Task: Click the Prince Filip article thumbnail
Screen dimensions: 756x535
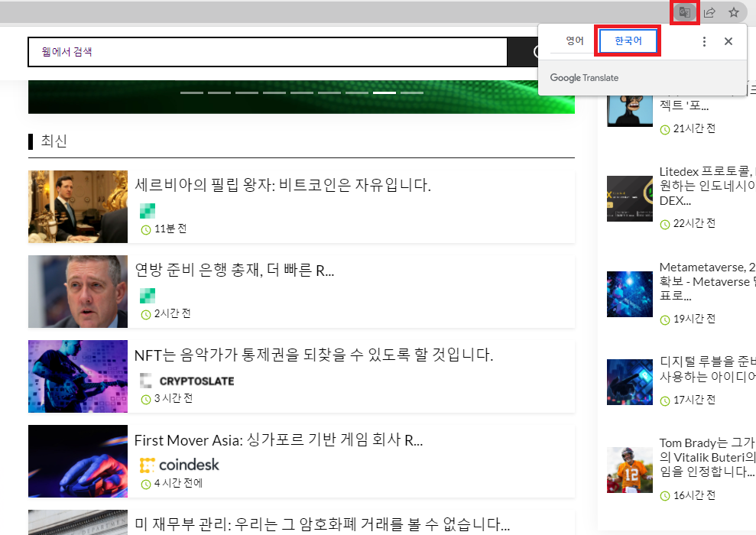Action: pos(78,206)
